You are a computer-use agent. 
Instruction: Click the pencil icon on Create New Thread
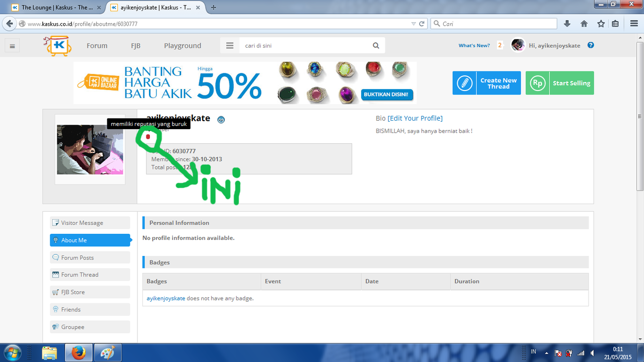point(464,83)
